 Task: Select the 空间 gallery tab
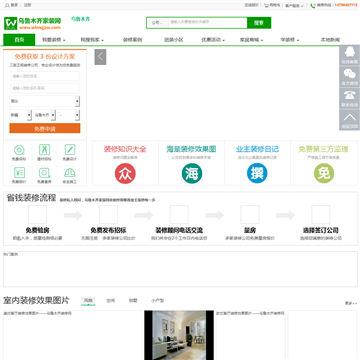[111, 300]
